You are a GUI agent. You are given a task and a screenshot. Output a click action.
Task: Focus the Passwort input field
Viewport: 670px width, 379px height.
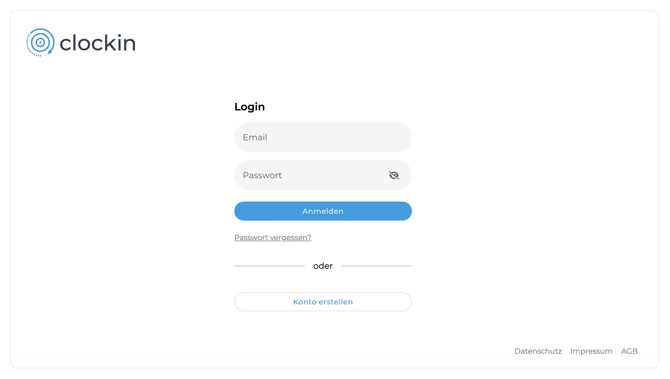click(x=323, y=175)
